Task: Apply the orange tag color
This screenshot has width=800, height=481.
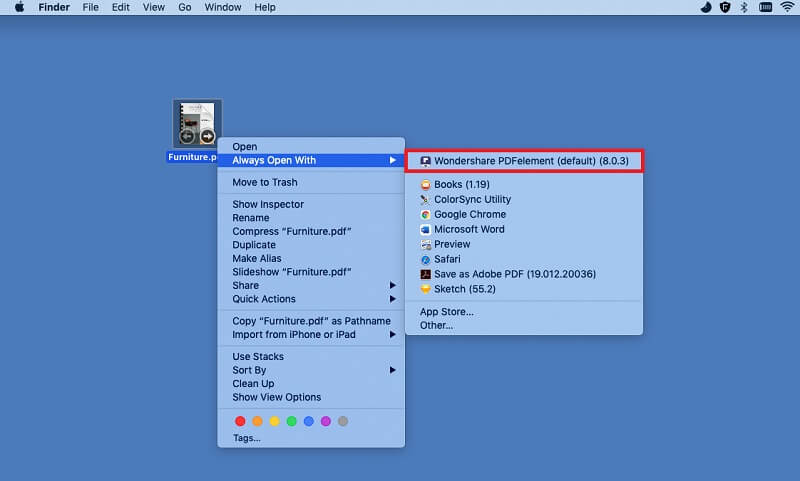Action: tap(257, 421)
